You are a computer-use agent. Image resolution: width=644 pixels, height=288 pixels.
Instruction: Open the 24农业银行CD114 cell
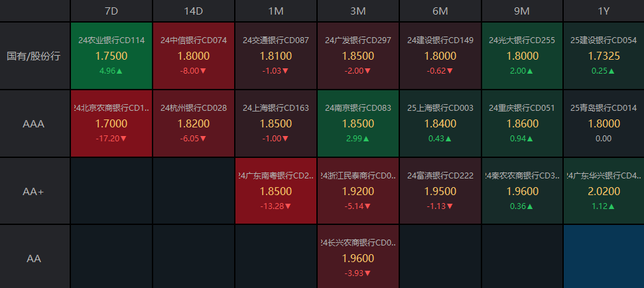point(111,56)
